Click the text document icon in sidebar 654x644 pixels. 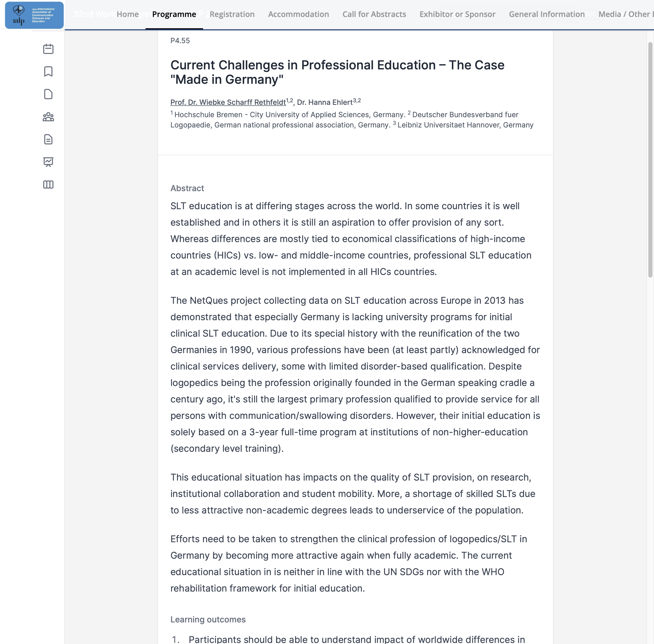48,139
